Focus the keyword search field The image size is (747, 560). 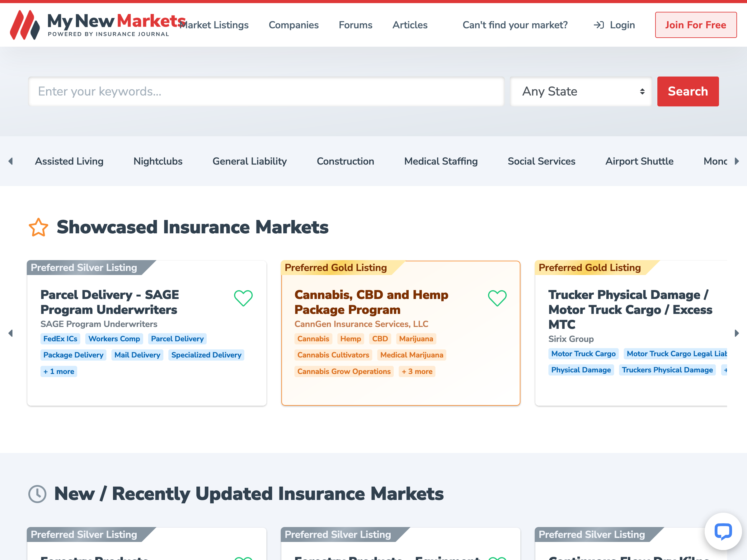(266, 91)
